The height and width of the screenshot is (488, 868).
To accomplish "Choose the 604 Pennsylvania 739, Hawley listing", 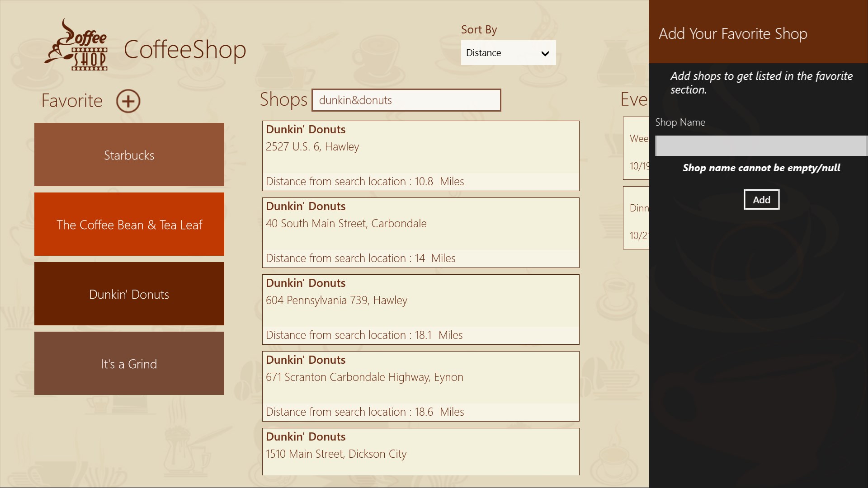I will [420, 309].
